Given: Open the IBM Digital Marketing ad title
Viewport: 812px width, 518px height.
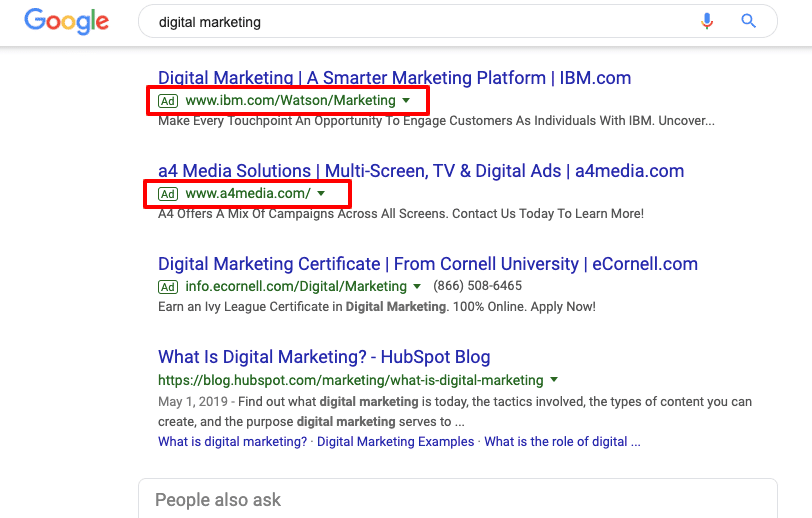Looking at the screenshot, I should pos(395,78).
